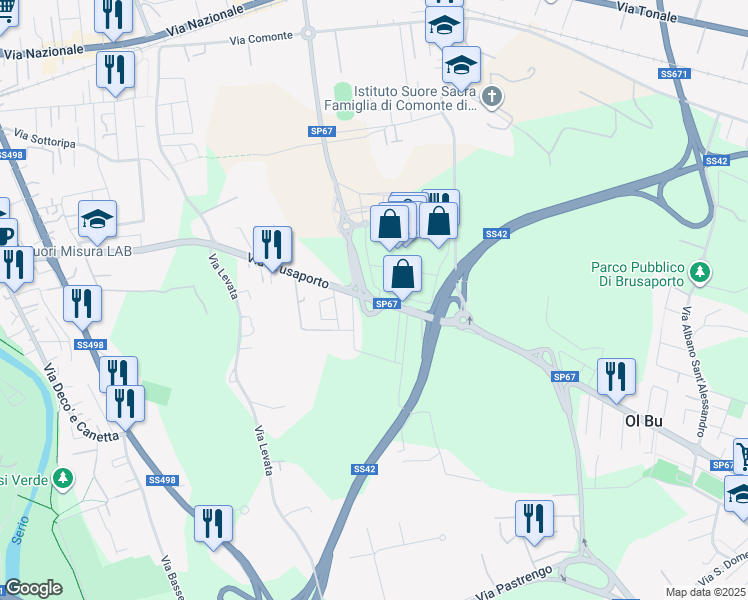Select Parco Pubblico Di Brusaporto tree pin
This screenshot has height=600, width=748.
[x=700, y=273]
